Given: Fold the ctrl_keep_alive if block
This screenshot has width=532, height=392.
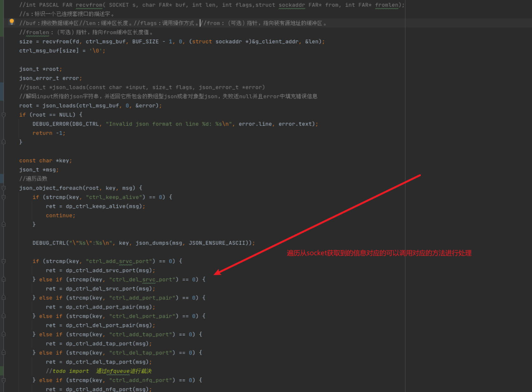Looking at the screenshot, I should pyautogui.click(x=4, y=197).
